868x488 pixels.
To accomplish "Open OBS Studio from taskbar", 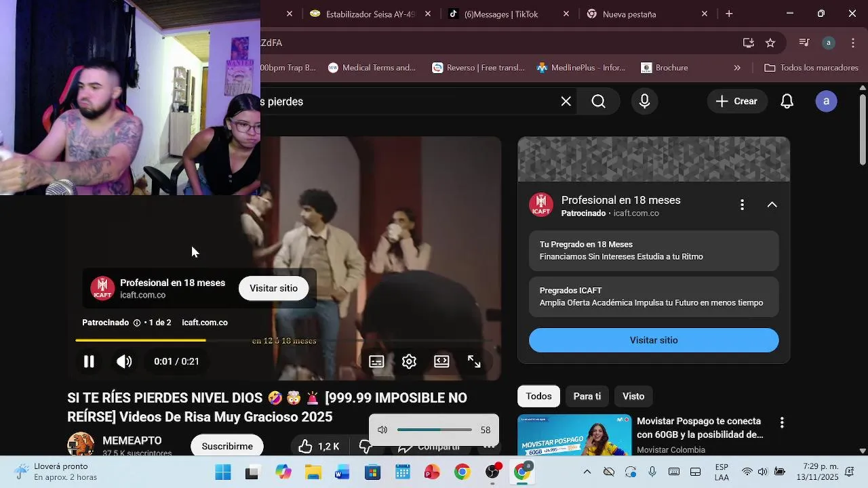I will 492,472.
